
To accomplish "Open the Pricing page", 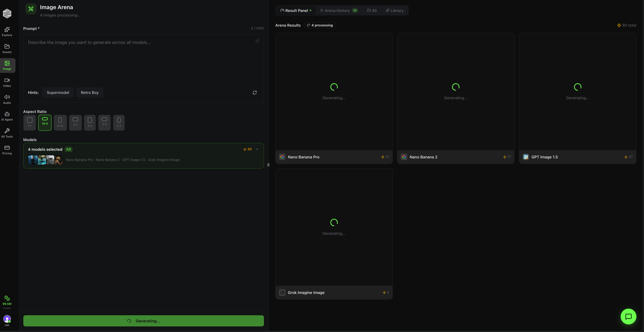I will click(7, 149).
